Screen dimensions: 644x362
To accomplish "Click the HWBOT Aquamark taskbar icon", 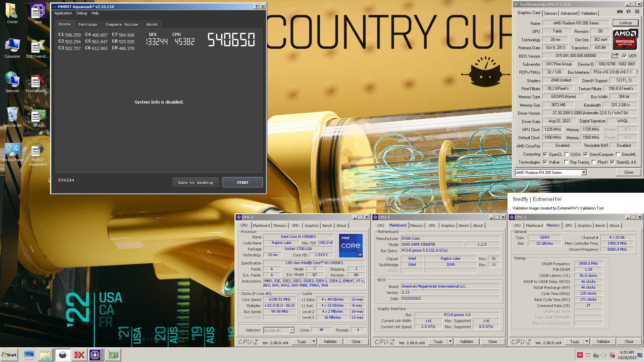I will (62, 355).
